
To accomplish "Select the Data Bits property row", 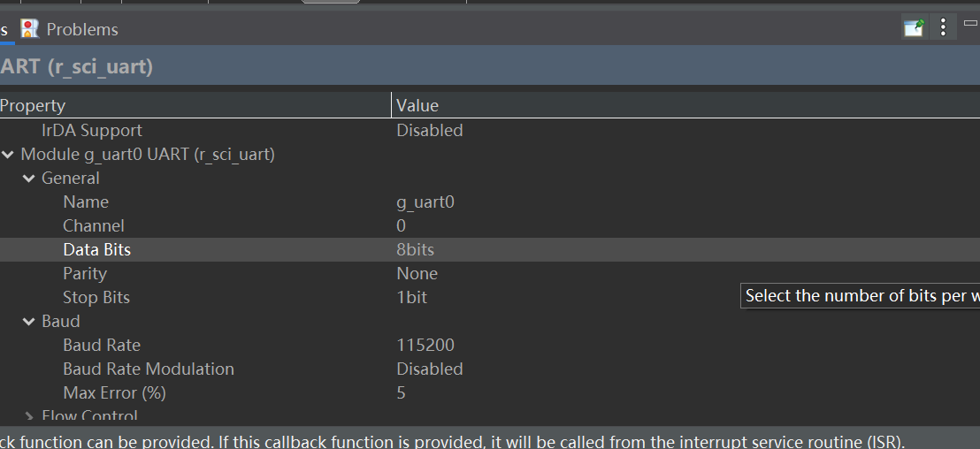I will (x=490, y=249).
